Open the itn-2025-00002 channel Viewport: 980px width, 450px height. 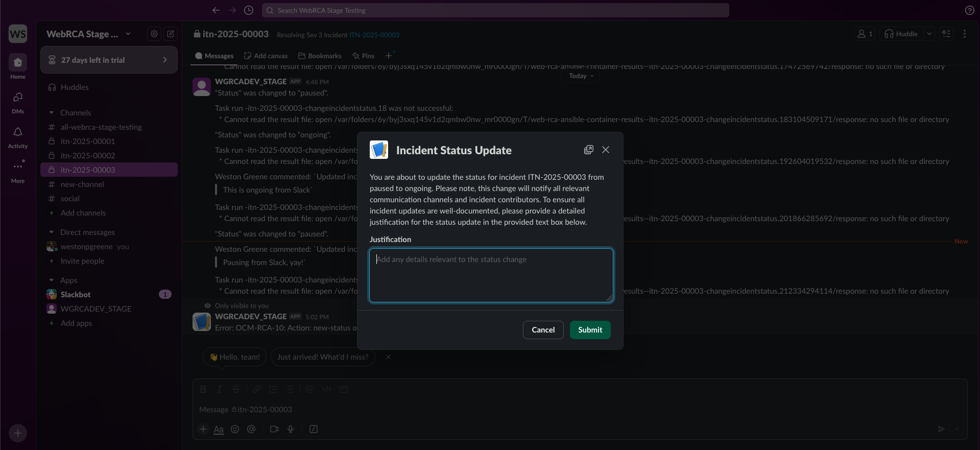click(109, 155)
